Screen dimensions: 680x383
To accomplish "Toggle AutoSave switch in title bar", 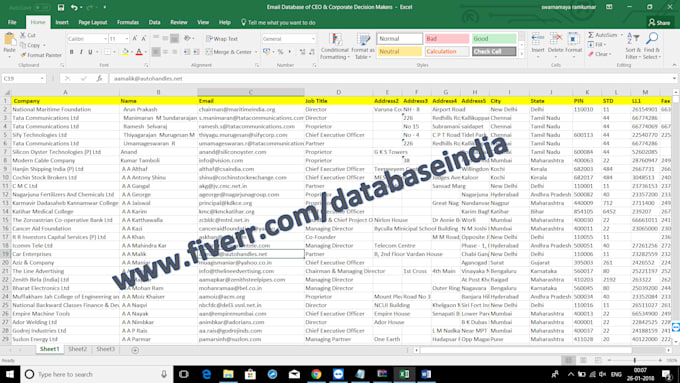I will [x=42, y=7].
